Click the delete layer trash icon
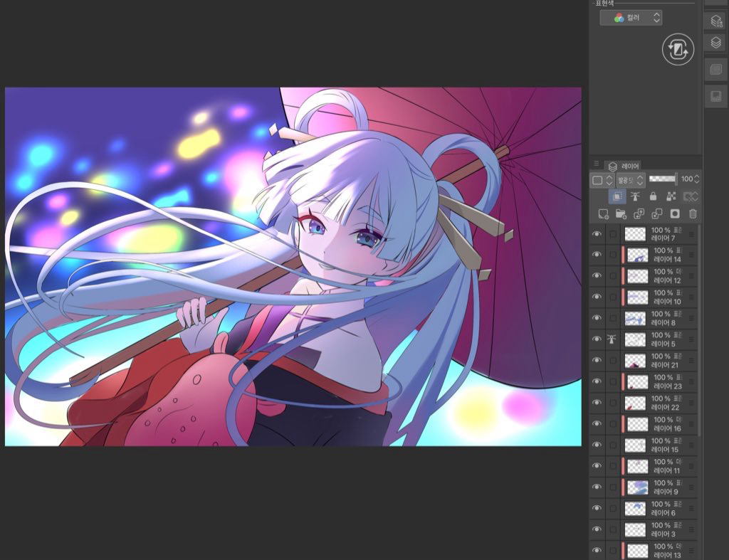Screen dimensions: 729x560 (x=693, y=213)
